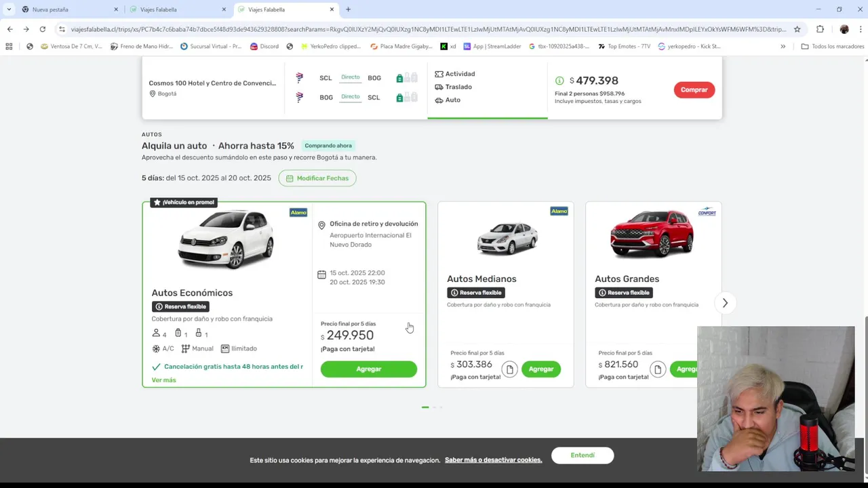Select the first carousel page indicator
868x488 pixels.
click(425, 407)
